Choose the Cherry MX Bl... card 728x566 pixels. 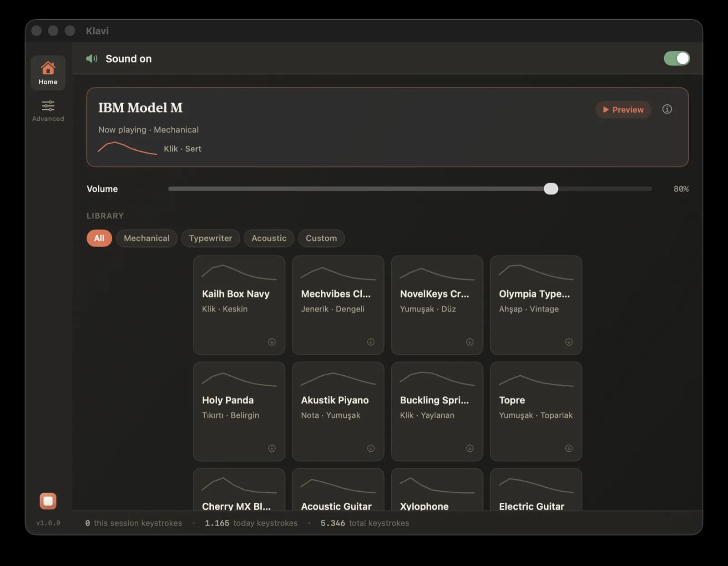point(239,490)
